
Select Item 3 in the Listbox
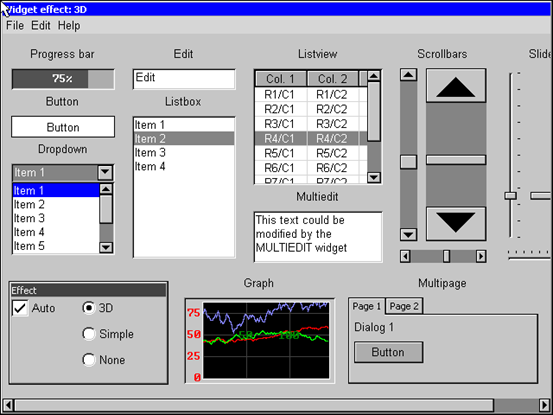click(x=184, y=152)
